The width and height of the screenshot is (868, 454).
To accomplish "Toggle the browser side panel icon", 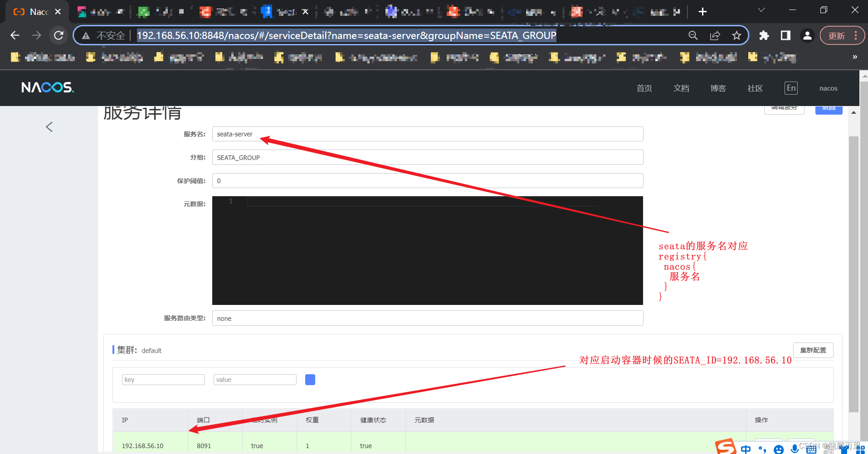I will [785, 35].
